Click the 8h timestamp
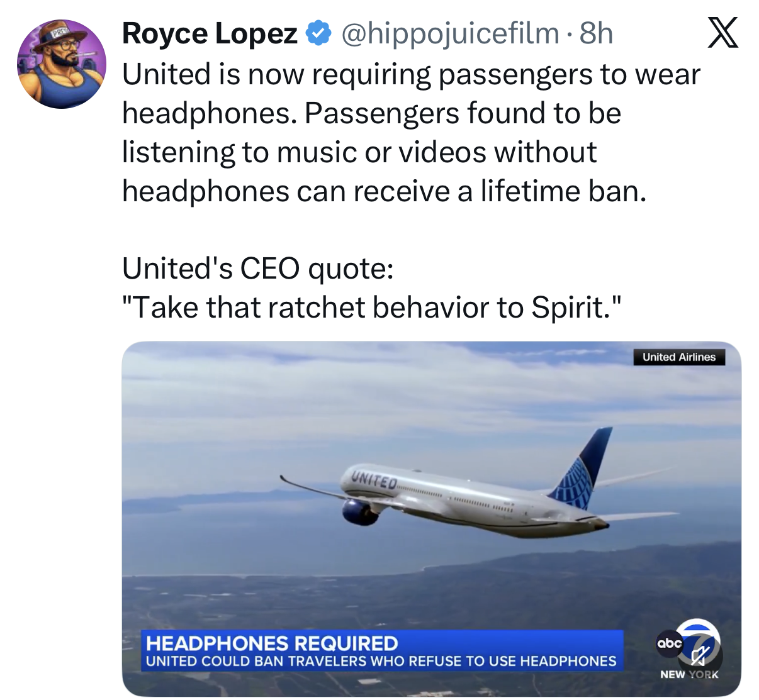This screenshot has width=759, height=700. coord(596,33)
